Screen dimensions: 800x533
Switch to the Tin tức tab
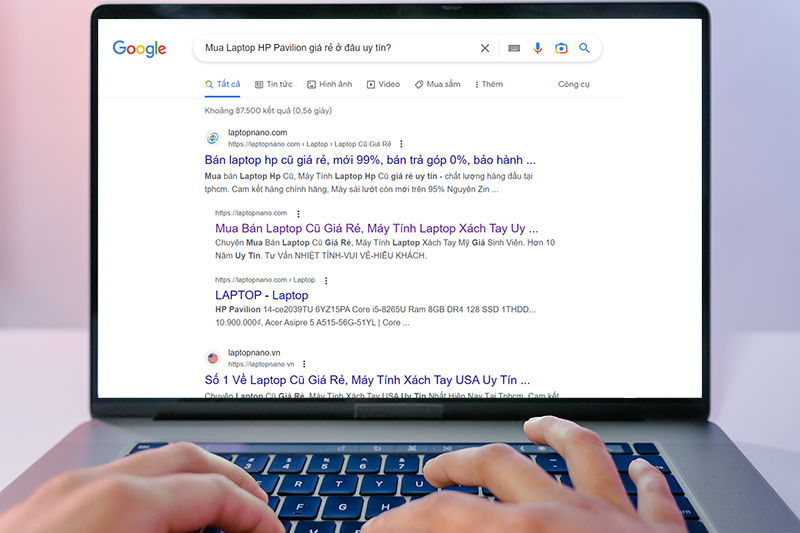(x=273, y=84)
